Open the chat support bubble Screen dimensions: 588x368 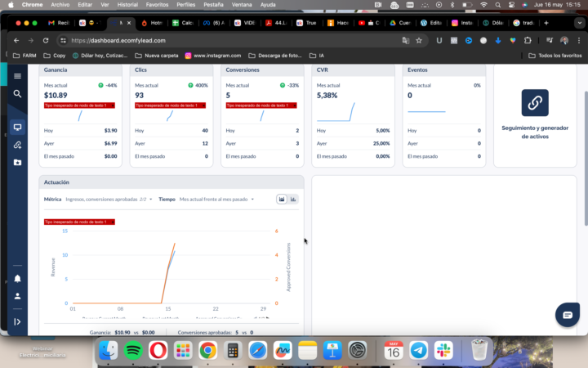click(568, 315)
